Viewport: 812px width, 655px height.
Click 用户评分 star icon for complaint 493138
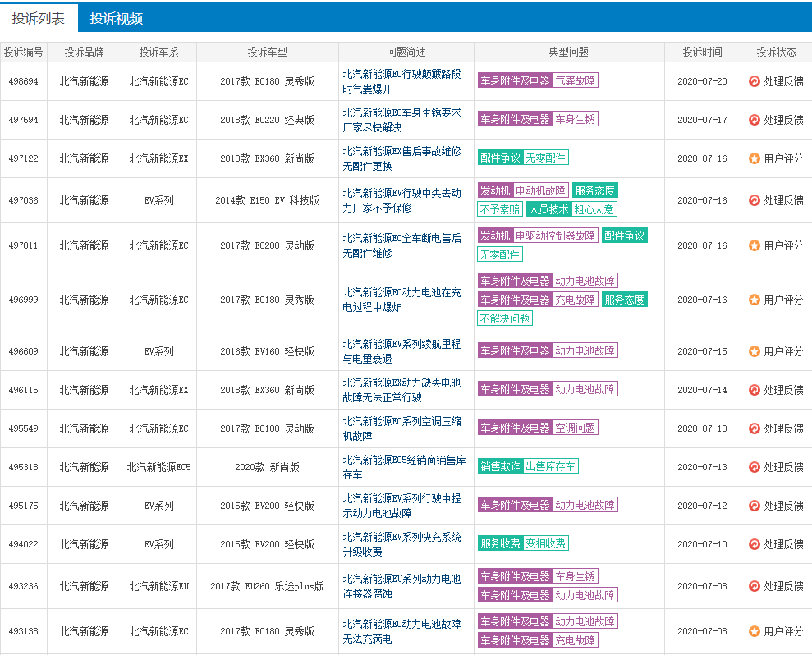(754, 631)
